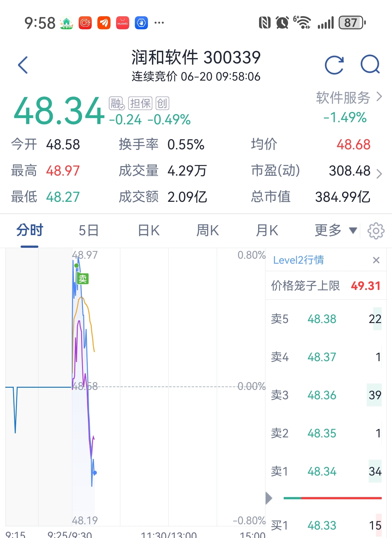Switch to the 周K tab
392x538 pixels.
[x=208, y=231]
